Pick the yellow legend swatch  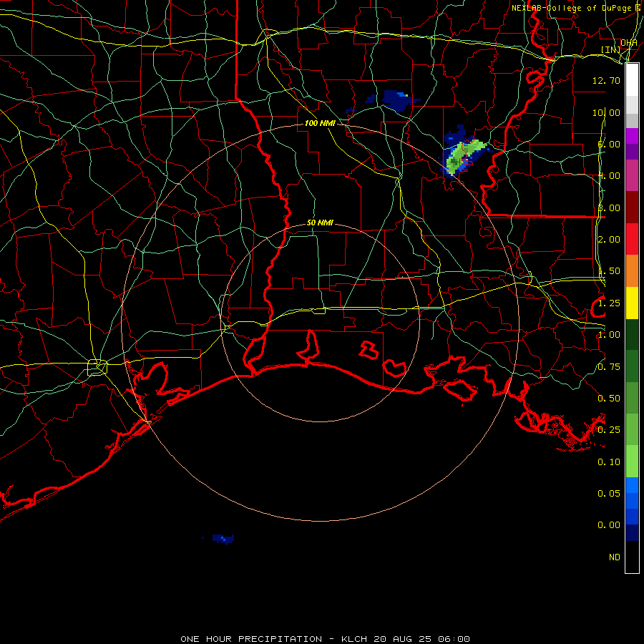[632, 303]
